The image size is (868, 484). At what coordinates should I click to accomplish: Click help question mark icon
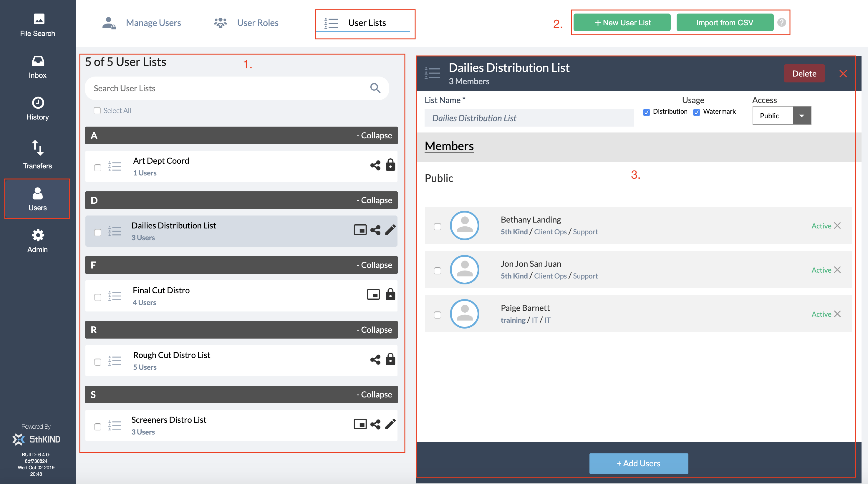781,23
